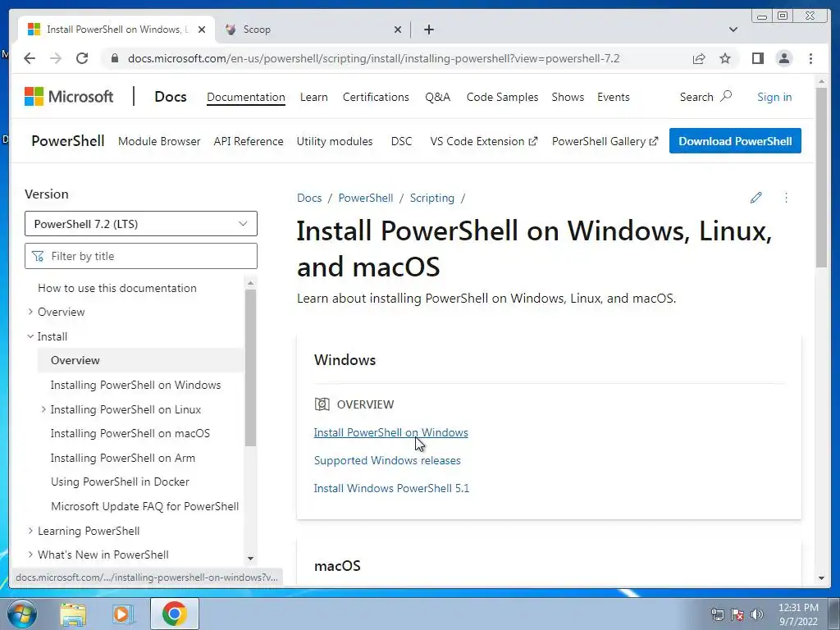The height and width of the screenshot is (630, 840).
Task: Open the PowerShell Gallery link
Action: click(605, 141)
